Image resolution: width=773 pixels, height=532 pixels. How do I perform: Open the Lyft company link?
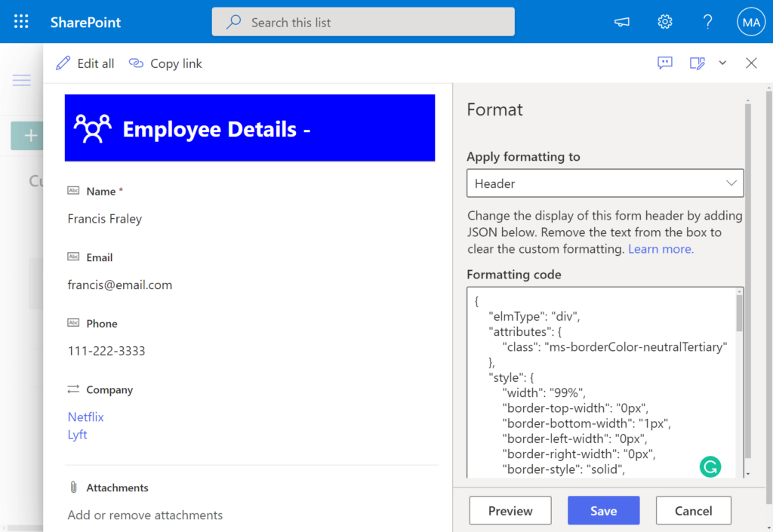click(x=78, y=435)
